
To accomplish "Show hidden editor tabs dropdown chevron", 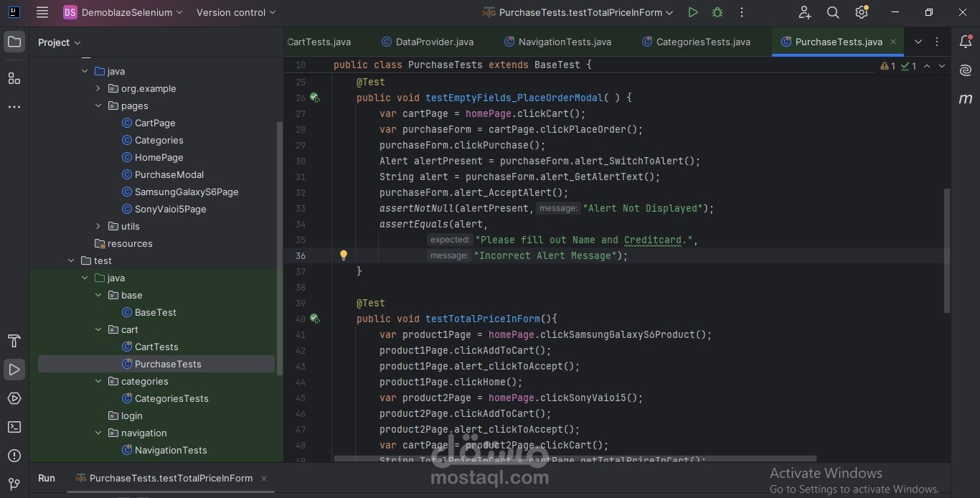I will pos(918,42).
